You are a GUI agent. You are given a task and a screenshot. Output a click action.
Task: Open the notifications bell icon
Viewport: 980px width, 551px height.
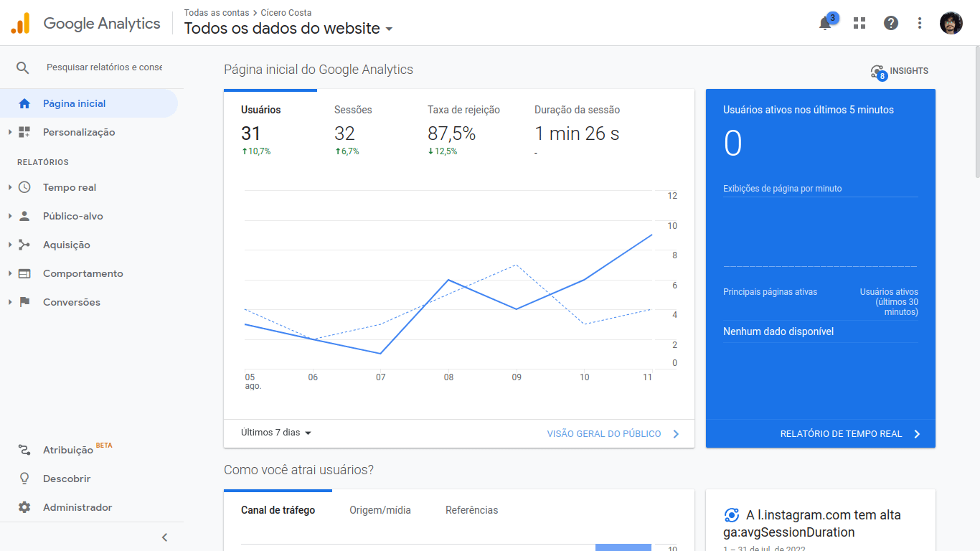click(x=825, y=23)
